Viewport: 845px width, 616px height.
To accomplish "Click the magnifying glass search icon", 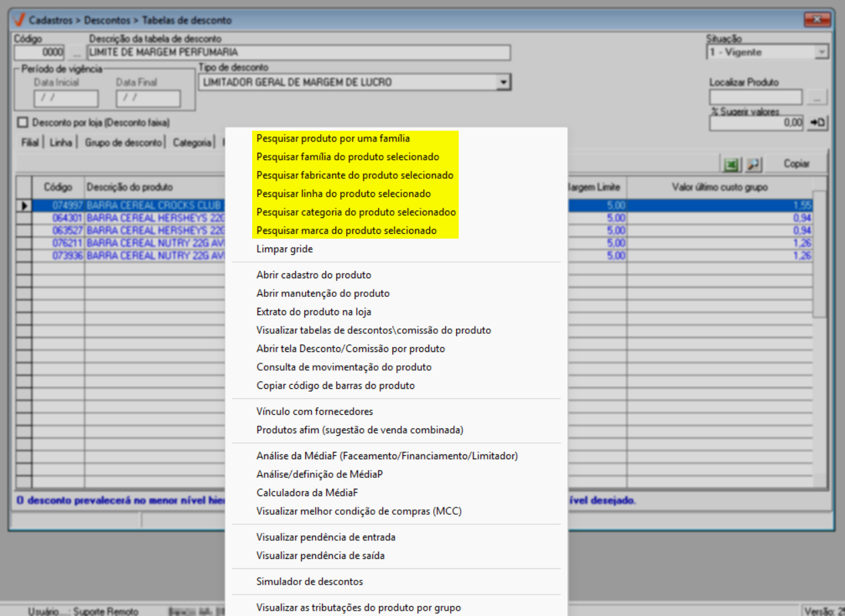I will 752,164.
